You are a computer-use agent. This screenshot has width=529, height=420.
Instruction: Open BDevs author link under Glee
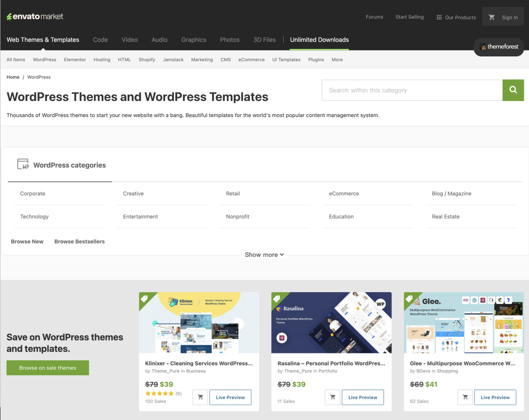(424, 371)
